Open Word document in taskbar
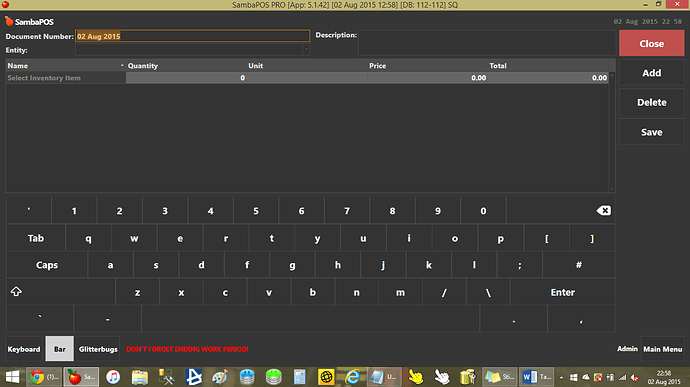The image size is (690, 387). tap(536, 377)
